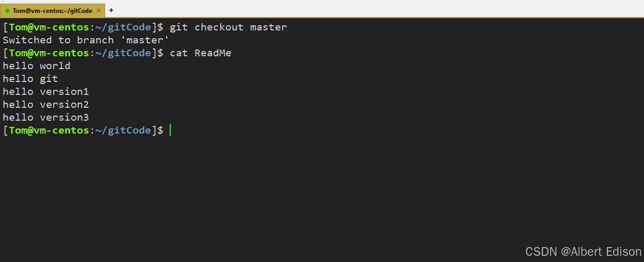Open a new terminal tab with plus

coord(111,10)
